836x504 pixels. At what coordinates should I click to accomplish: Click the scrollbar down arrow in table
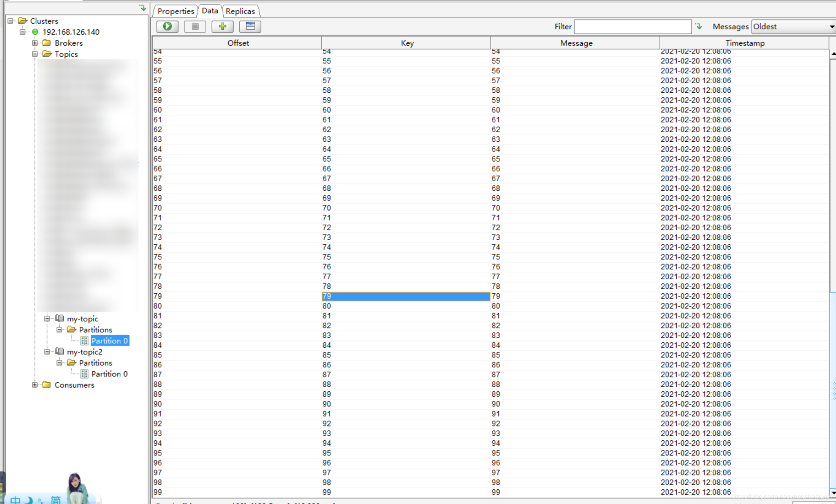pos(833,493)
